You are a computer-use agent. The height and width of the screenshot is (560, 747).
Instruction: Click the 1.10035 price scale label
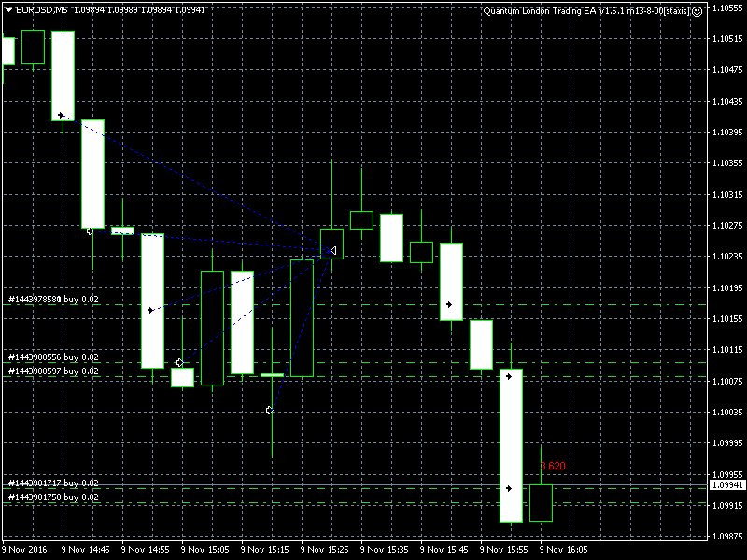tap(727, 412)
